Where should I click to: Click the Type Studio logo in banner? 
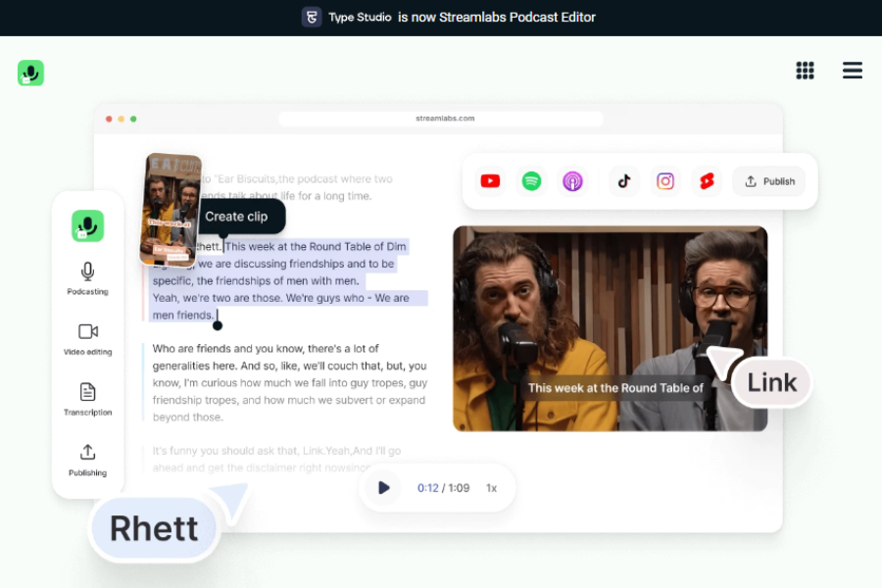click(312, 17)
